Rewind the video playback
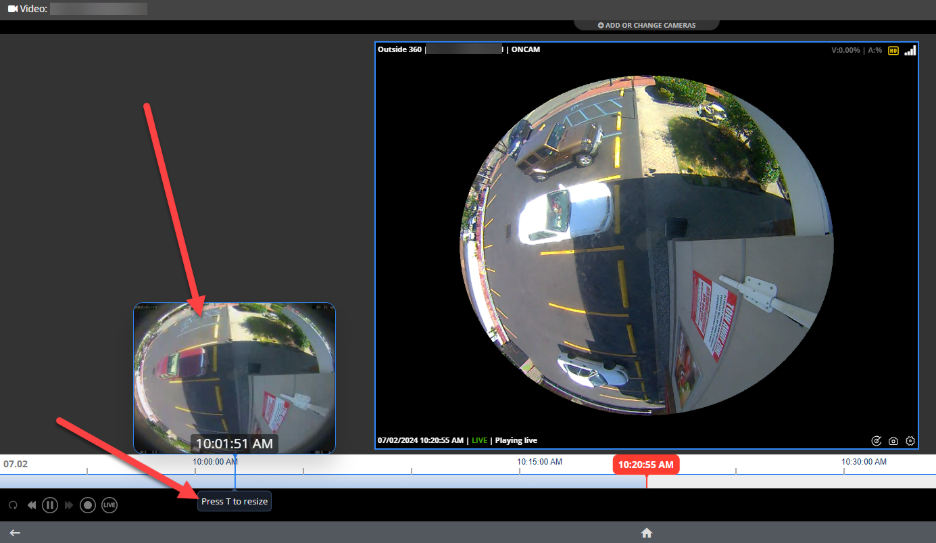Image resolution: width=936 pixels, height=543 pixels. 32,505
